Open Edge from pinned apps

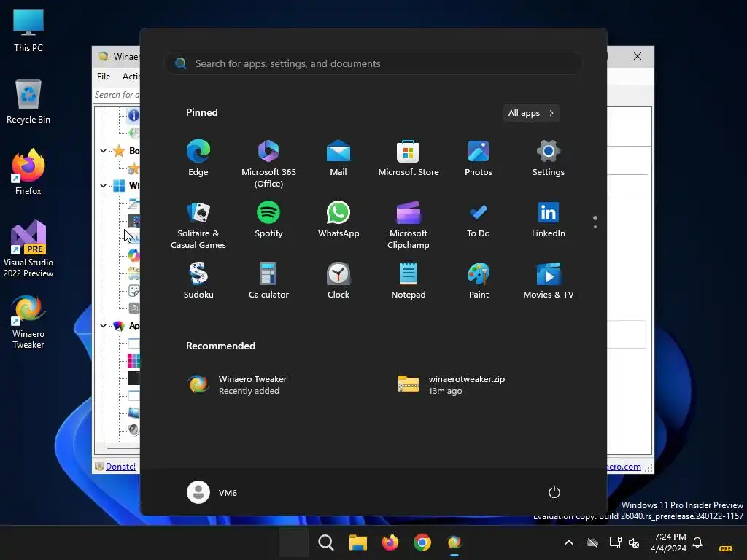coord(198,158)
